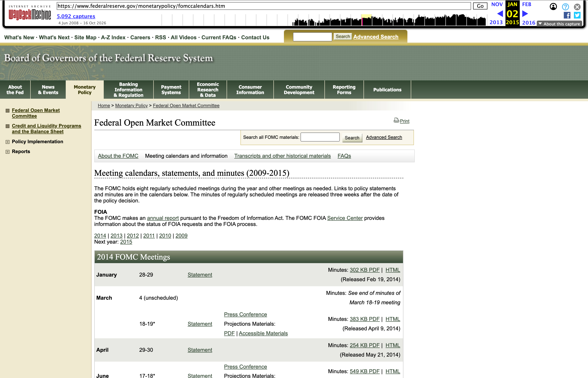This screenshot has height=378, width=588.
Task: Open Careers link
Action: pyautogui.click(x=140, y=37)
